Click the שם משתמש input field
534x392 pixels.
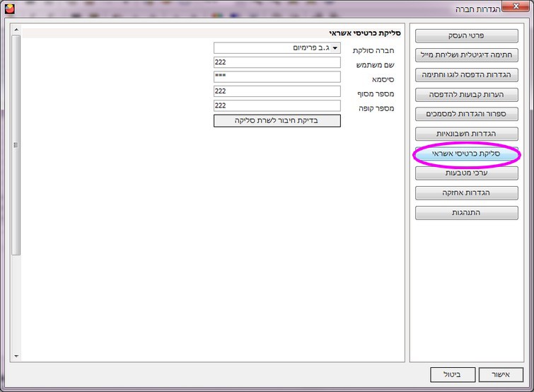277,62
